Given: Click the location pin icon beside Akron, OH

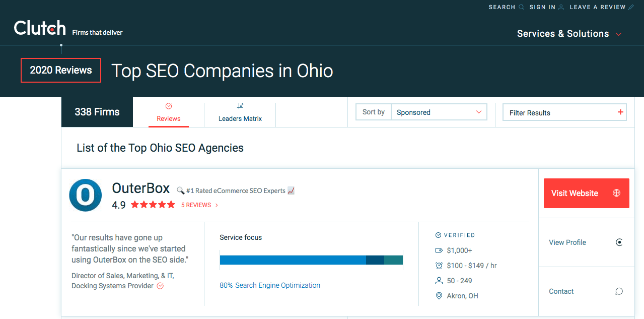Looking at the screenshot, I should pyautogui.click(x=439, y=296).
